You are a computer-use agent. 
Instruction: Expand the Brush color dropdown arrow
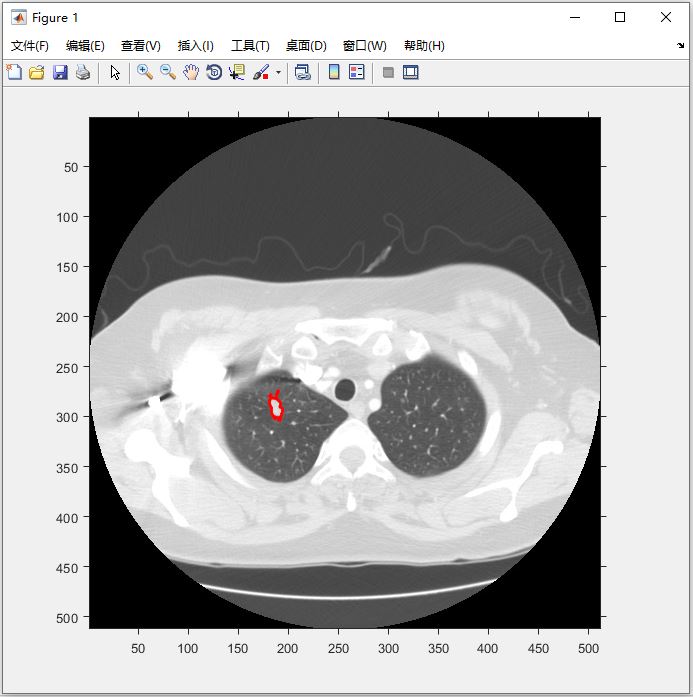(278, 72)
